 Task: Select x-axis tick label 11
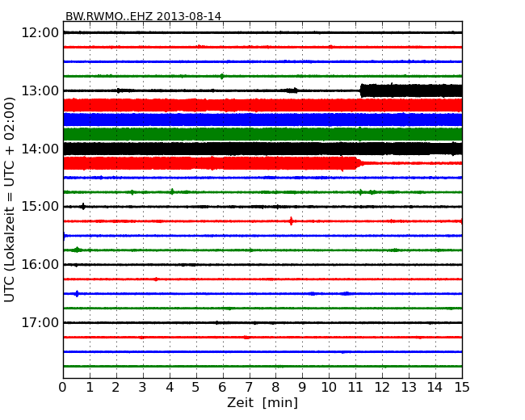coord(355,388)
